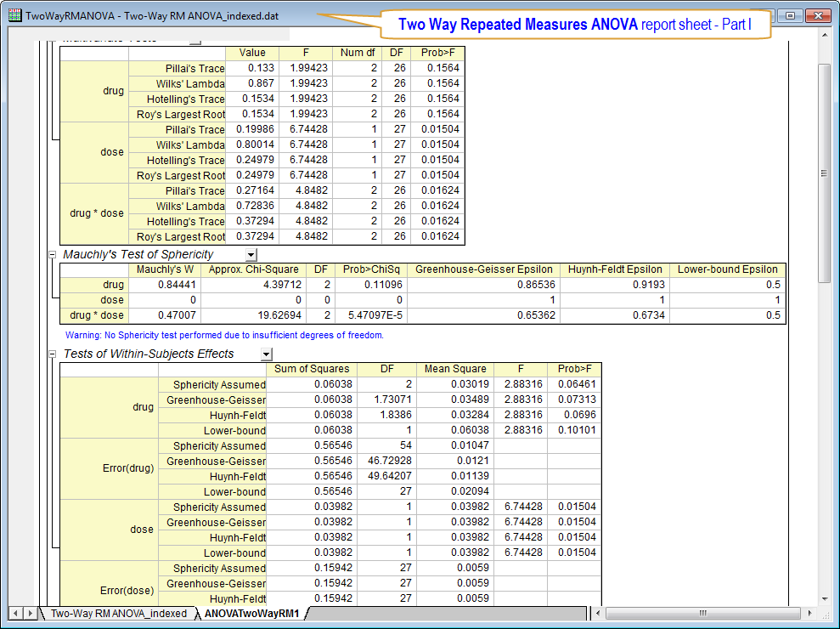Click the probability value 0.11096

coord(383,285)
